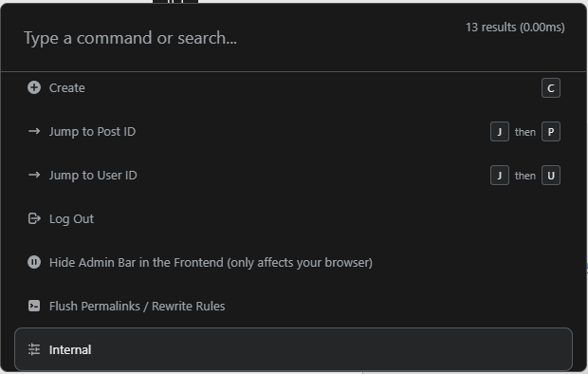This screenshot has height=374, width=588.
Task: Choose Jump to User ID command
Action: click(294, 175)
